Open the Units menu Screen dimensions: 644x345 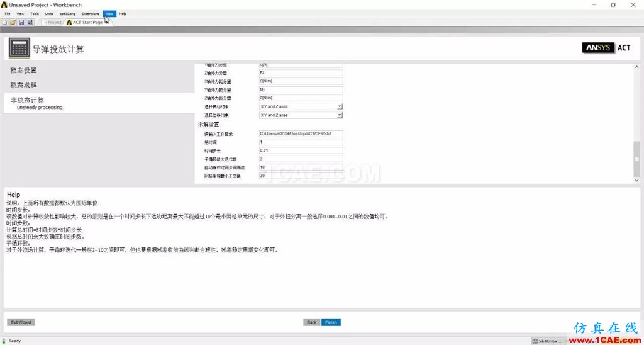pyautogui.click(x=49, y=14)
